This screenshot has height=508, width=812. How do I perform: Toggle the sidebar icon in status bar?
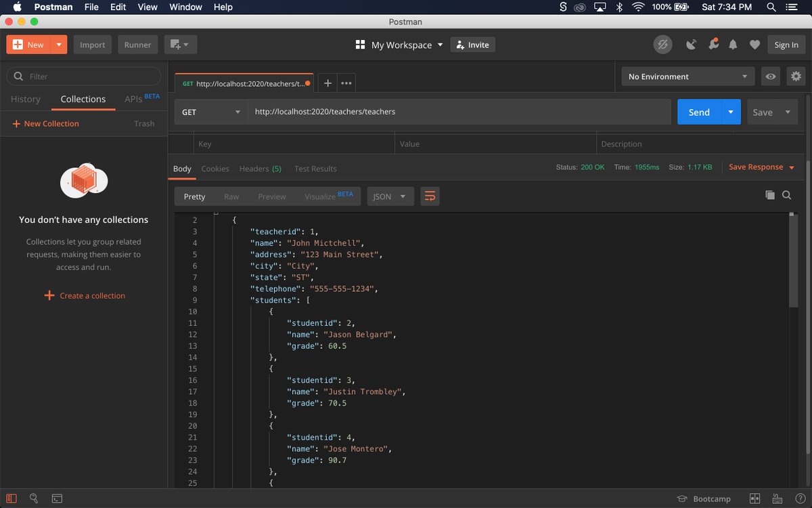click(x=12, y=499)
